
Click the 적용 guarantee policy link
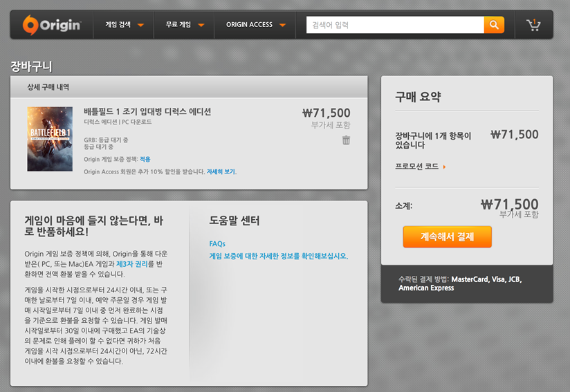[x=145, y=159]
